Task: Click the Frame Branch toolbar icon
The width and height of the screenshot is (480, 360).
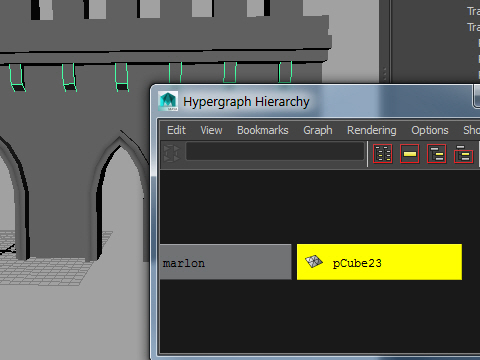Action: click(464, 154)
